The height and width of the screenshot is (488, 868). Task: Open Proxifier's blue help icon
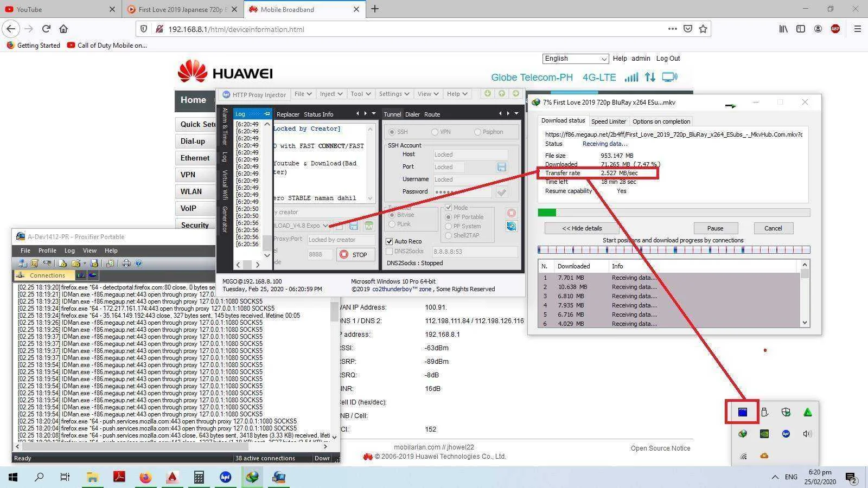(138, 264)
